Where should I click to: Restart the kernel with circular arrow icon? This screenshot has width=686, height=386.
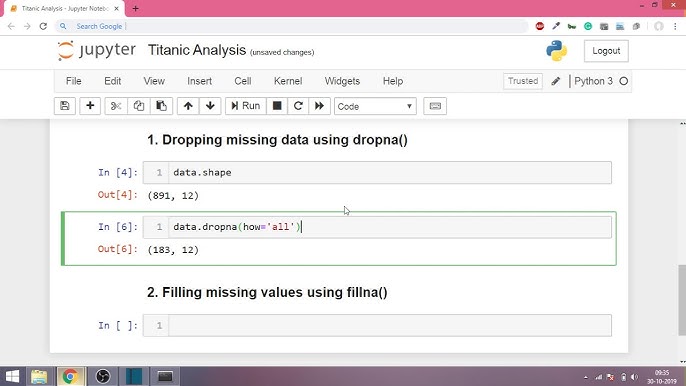(298, 106)
